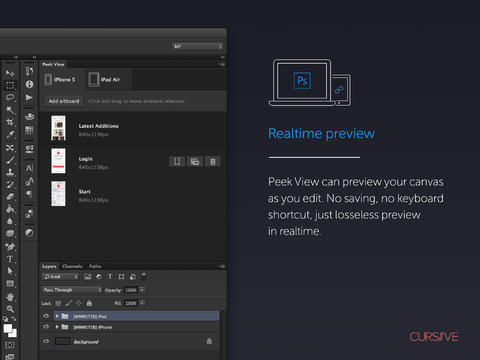This screenshot has width=480, height=360.
Task: Click the delete trash icon on Login row
Action: tap(213, 162)
